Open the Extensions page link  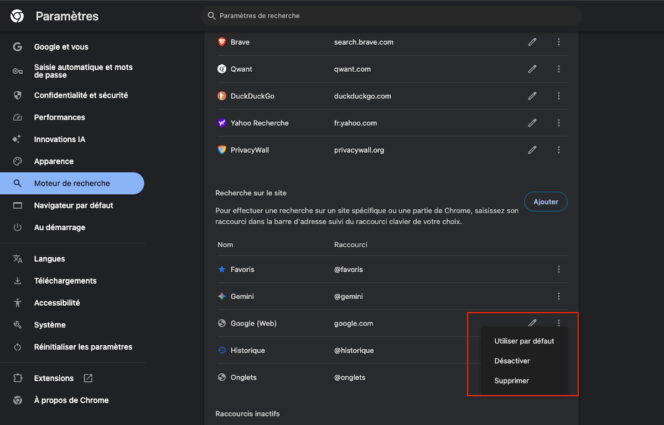[53, 378]
